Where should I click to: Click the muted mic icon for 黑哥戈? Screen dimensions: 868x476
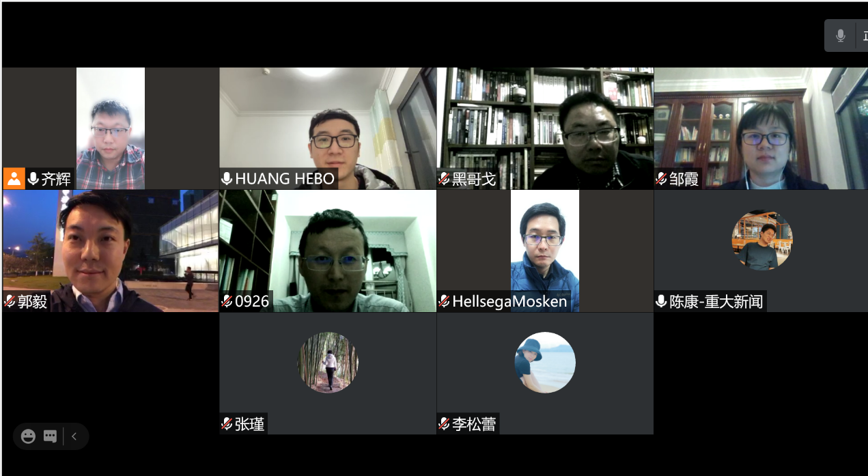click(x=444, y=179)
